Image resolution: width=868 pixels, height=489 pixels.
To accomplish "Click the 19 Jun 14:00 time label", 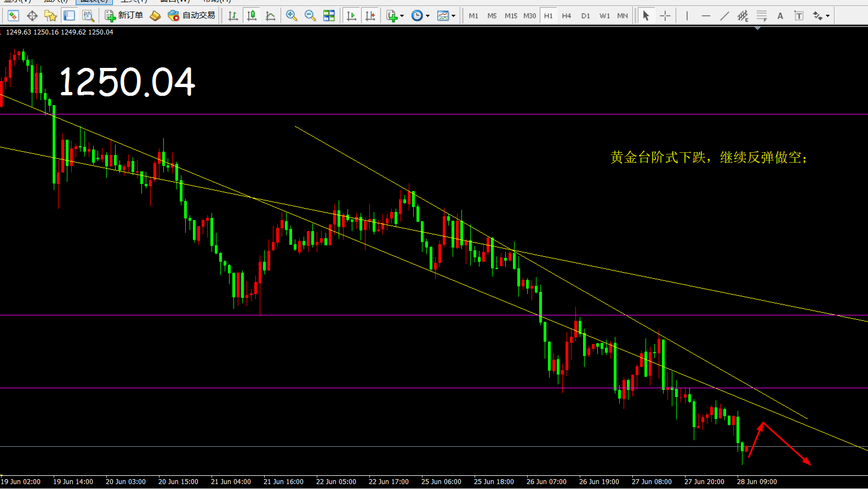I will [x=73, y=482].
